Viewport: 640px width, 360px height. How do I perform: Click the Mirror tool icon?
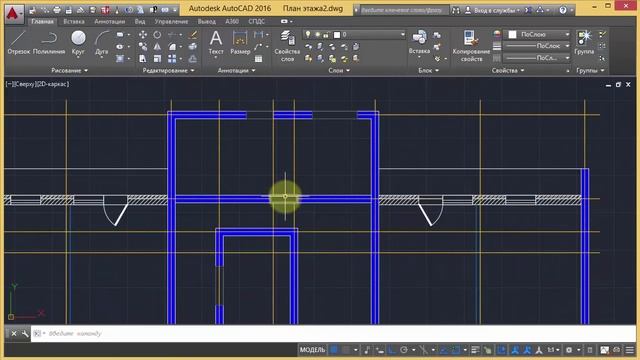pyautogui.click(x=157, y=47)
